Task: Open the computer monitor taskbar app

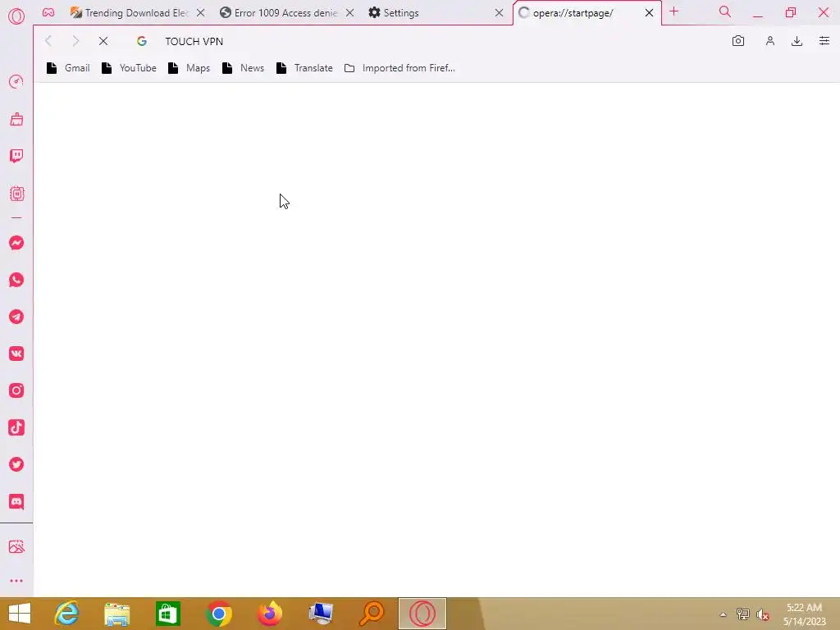Action: [x=321, y=614]
